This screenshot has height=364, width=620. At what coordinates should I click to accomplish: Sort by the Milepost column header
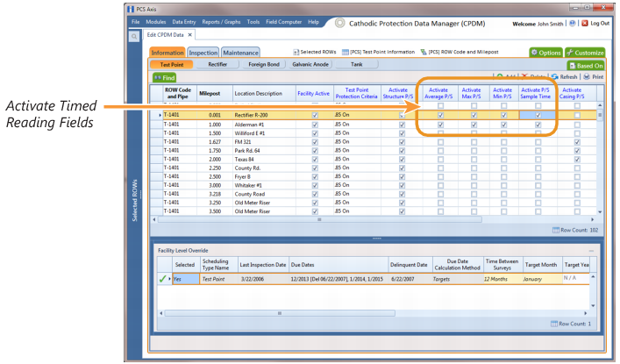coord(214,93)
